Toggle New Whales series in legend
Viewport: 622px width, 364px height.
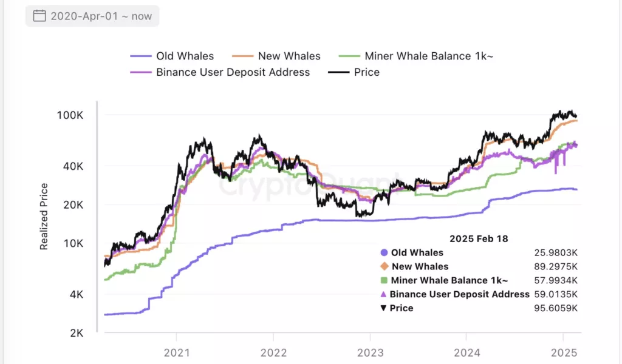click(276, 56)
